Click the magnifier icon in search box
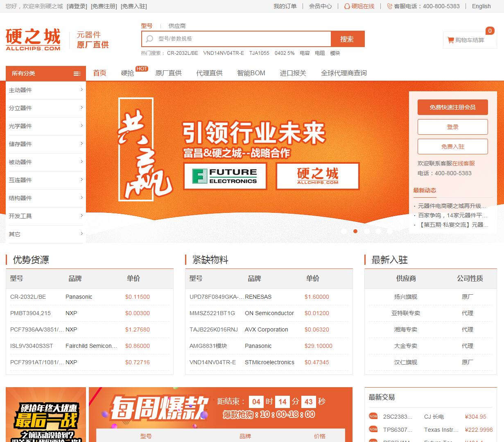The height and width of the screenshot is (442, 504). pos(149,39)
